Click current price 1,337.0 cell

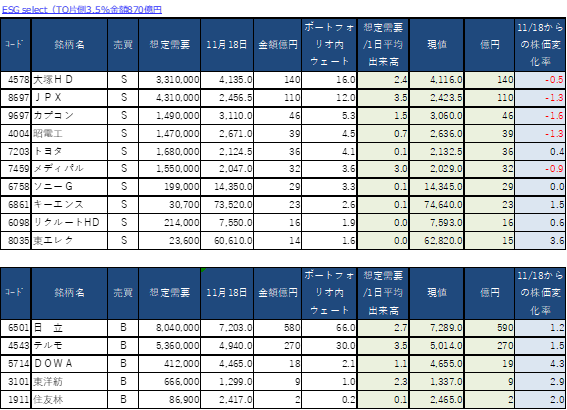[437, 381]
